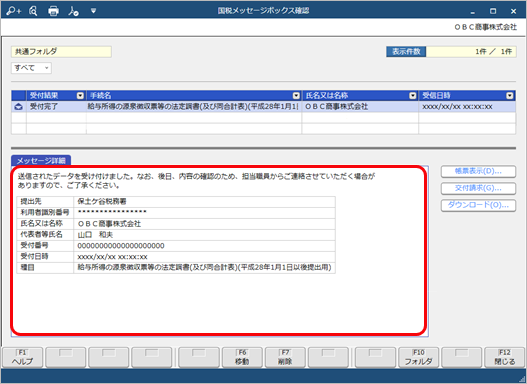
Task: Open the print preview magnifier icon
Action: point(33,11)
